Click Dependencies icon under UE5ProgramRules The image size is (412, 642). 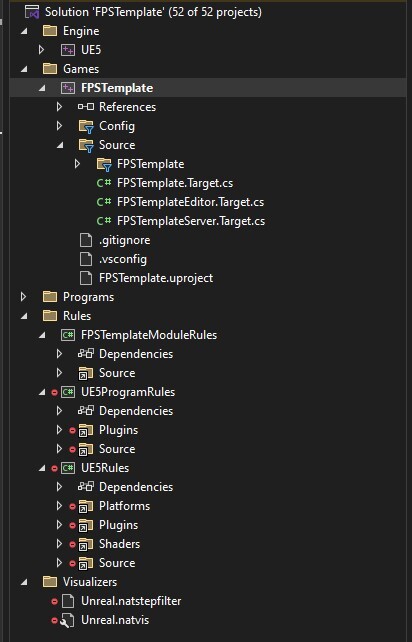coord(86,411)
